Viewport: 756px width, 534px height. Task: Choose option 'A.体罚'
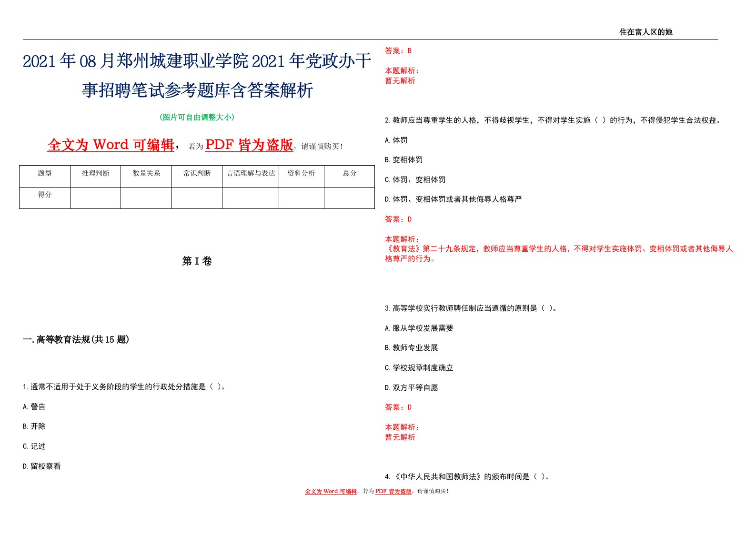(x=396, y=140)
